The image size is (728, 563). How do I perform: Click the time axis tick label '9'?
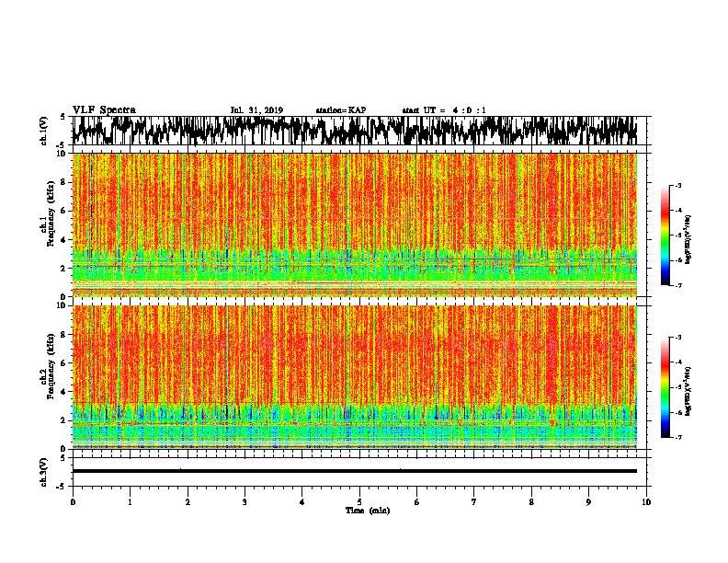(588, 502)
